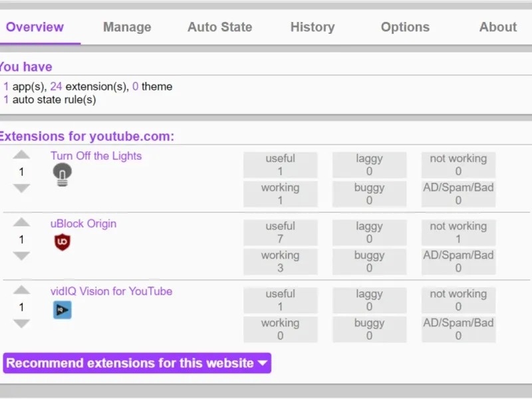Downvote vidIQ Vision for YouTube
The image size is (532, 399).
coord(22,324)
